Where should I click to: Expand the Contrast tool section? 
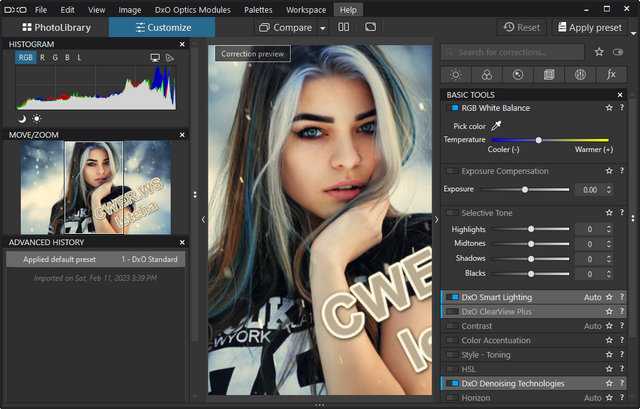tap(477, 326)
